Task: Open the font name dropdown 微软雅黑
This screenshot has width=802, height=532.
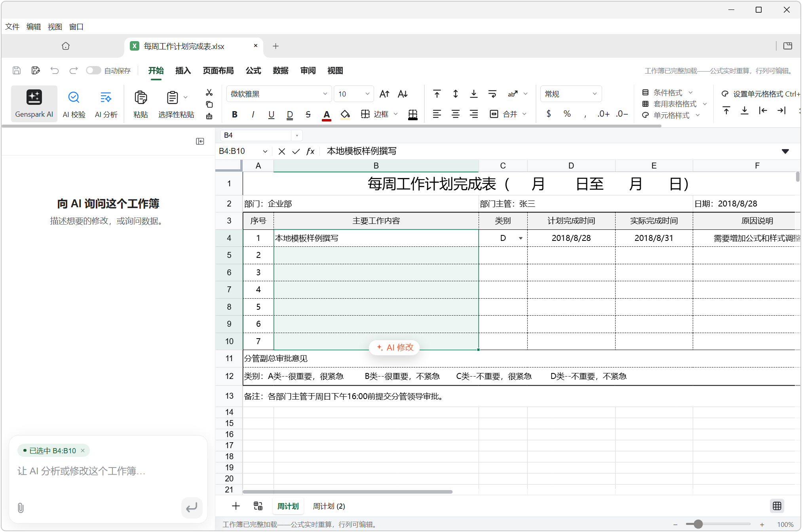Action: click(x=279, y=94)
